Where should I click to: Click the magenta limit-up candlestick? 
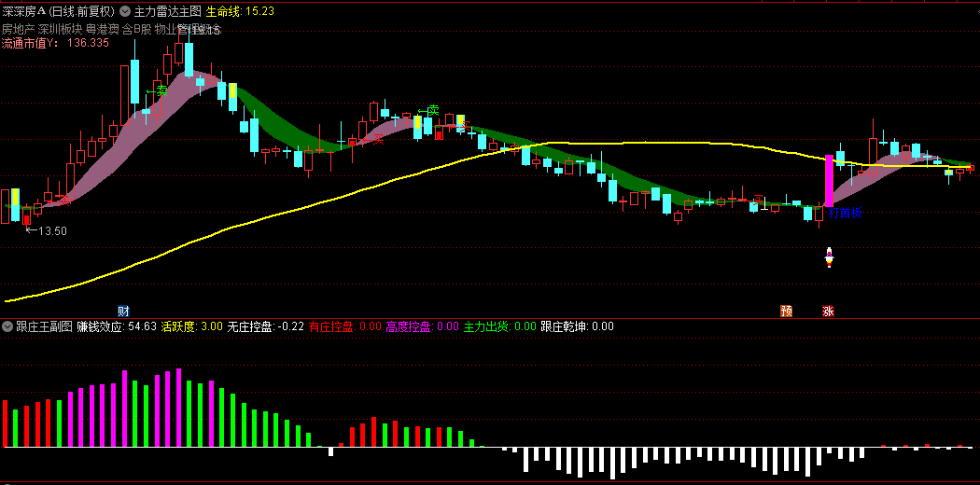[x=830, y=181]
